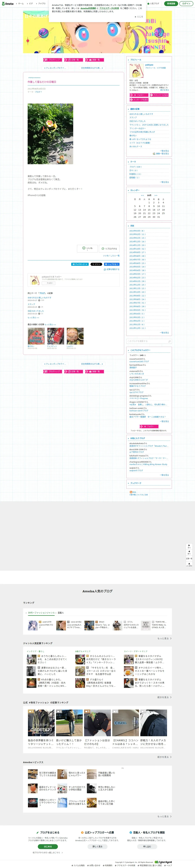The image size is (195, 868).
Task: Open the 画像一覧を見る camera link
Action: tap(161, 154)
